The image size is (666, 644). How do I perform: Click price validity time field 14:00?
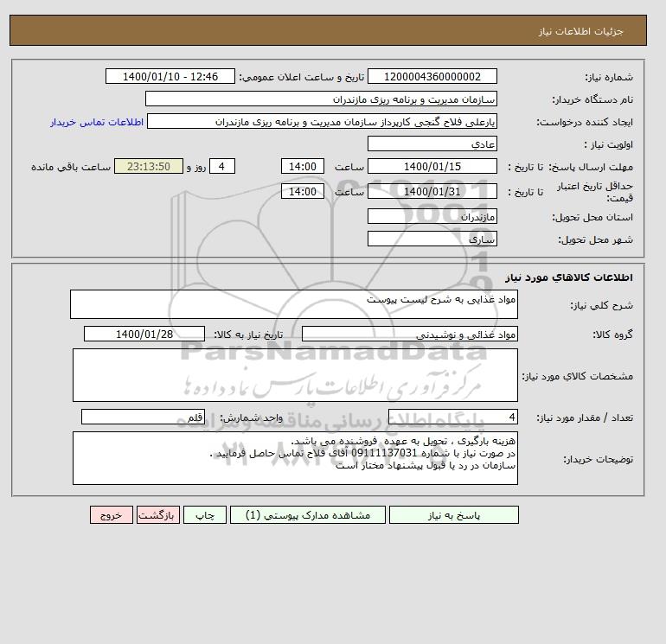tap(303, 191)
